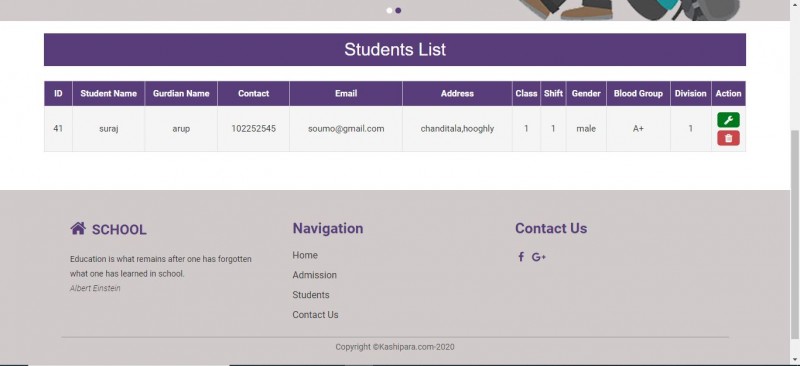This screenshot has width=800, height=366.
Task: Click the green wrench edit button
Action: [x=728, y=120]
